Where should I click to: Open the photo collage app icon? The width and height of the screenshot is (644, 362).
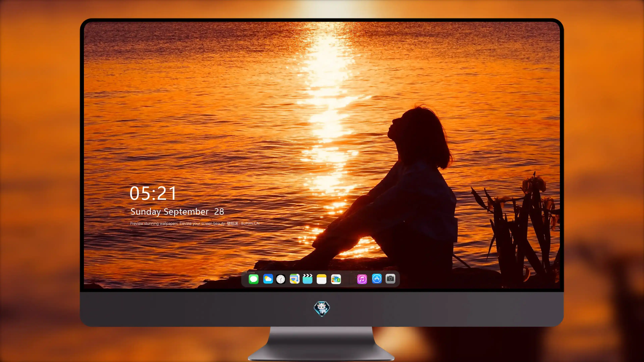[336, 279]
